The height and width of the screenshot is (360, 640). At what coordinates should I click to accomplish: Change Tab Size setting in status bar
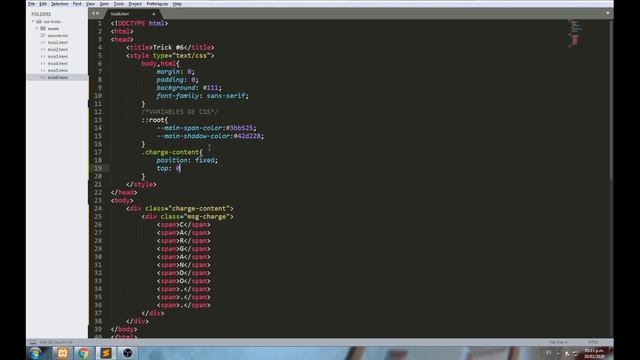point(558,342)
